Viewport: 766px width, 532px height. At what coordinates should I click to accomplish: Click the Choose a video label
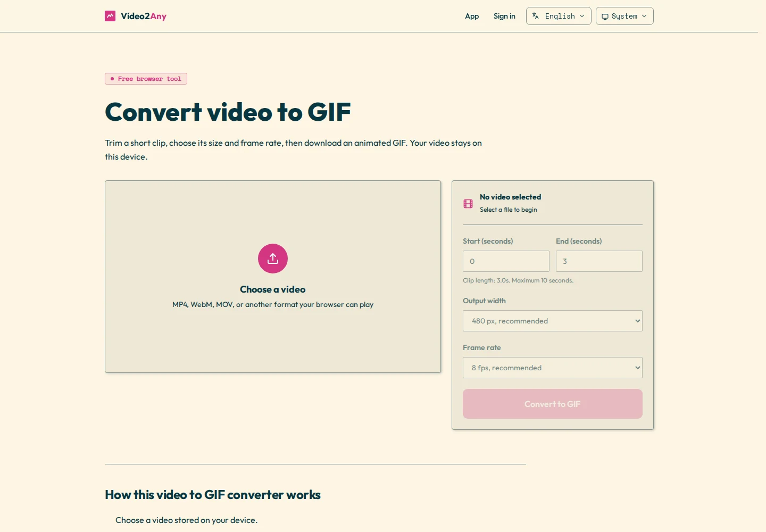pyautogui.click(x=273, y=289)
